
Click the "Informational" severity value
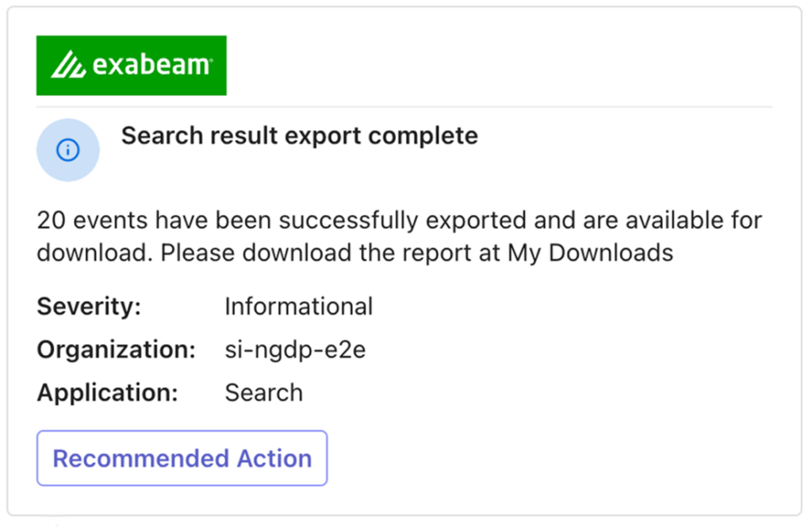tap(298, 306)
